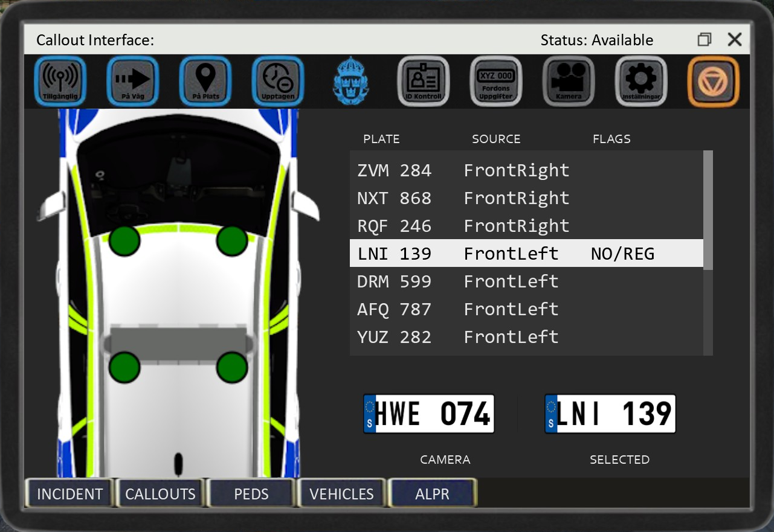Screen dimensions: 774x532
Task: Click the HWE 074 camera plate image
Action: pos(429,414)
